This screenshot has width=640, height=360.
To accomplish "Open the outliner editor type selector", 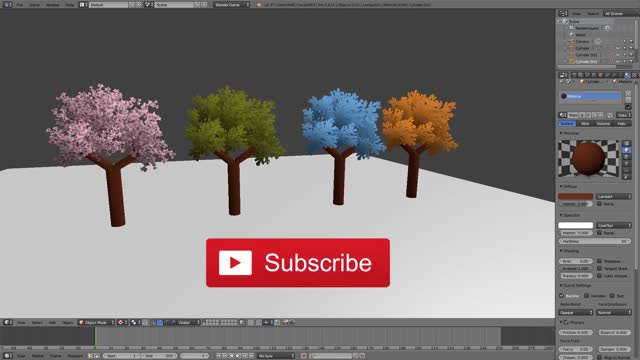I will [x=563, y=13].
